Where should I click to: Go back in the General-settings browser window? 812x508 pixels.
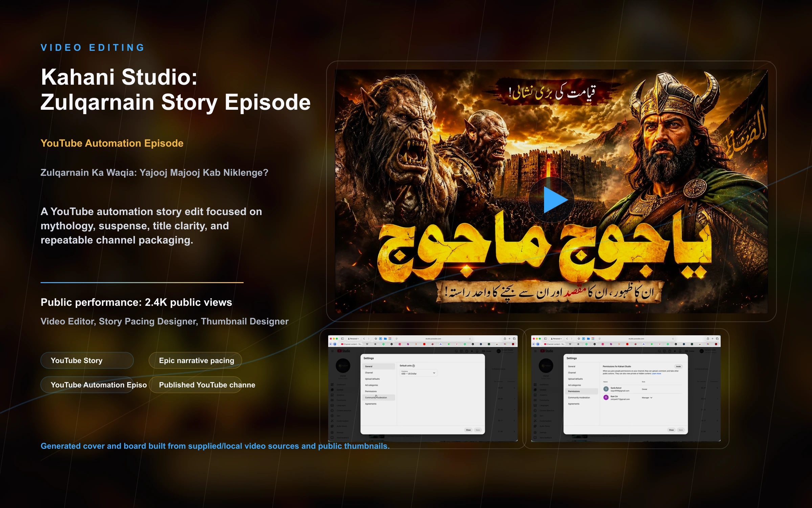click(364, 339)
